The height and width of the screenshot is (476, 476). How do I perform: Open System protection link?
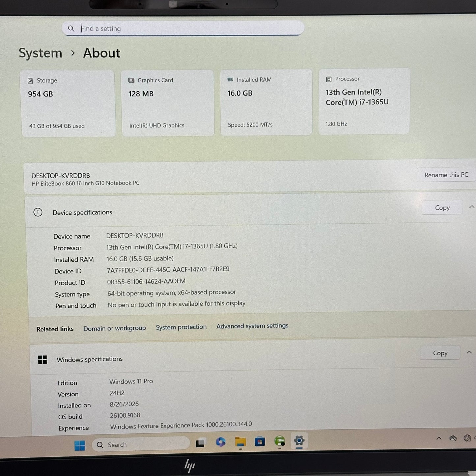coord(181,327)
